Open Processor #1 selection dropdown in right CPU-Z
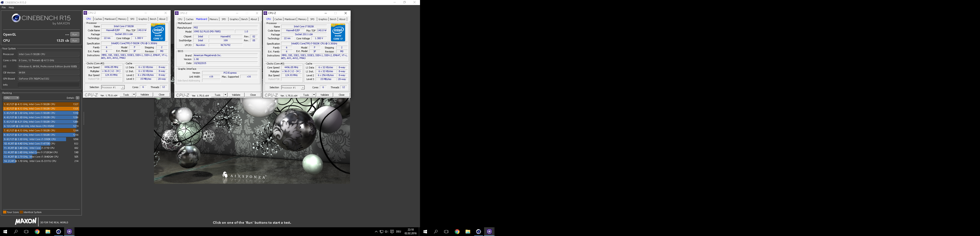This screenshot has height=236, width=980. (x=292, y=87)
